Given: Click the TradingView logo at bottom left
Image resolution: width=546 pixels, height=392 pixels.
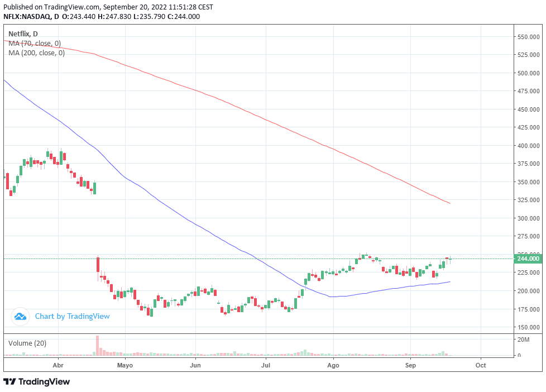Looking at the screenshot, I should pos(36,381).
